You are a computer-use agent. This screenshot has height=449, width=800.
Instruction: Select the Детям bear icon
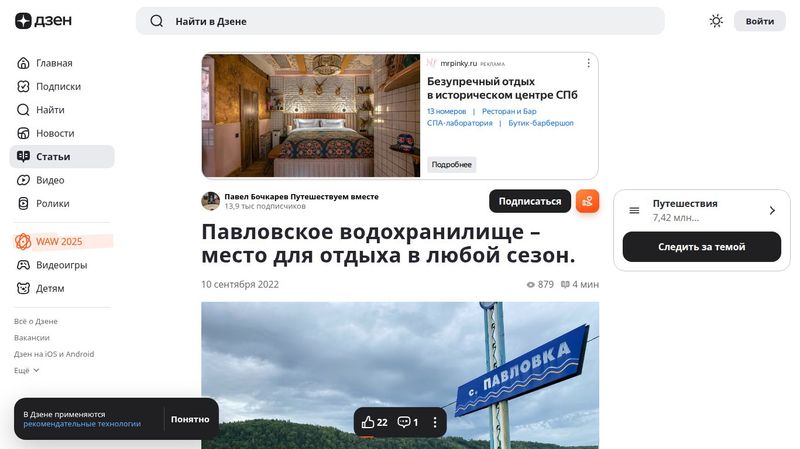pyautogui.click(x=23, y=288)
